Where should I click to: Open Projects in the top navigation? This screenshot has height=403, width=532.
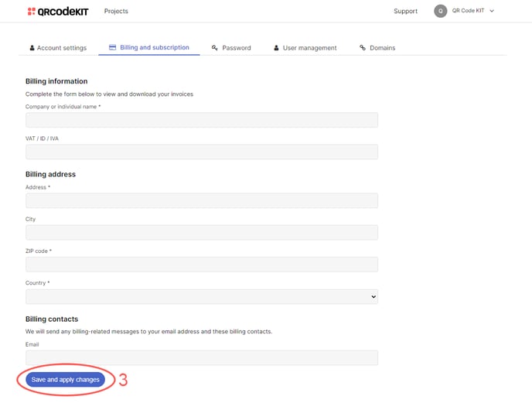[116, 11]
